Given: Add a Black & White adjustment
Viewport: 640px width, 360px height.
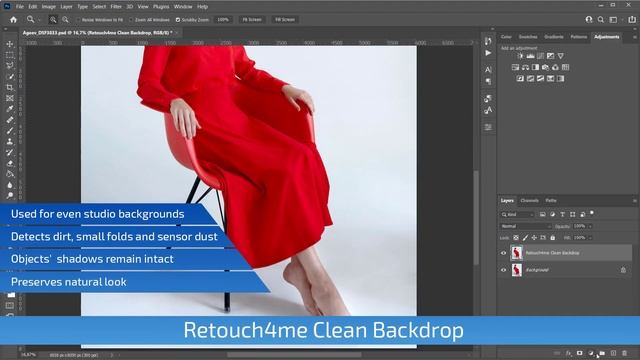Looking at the screenshot, I should pos(535,67).
